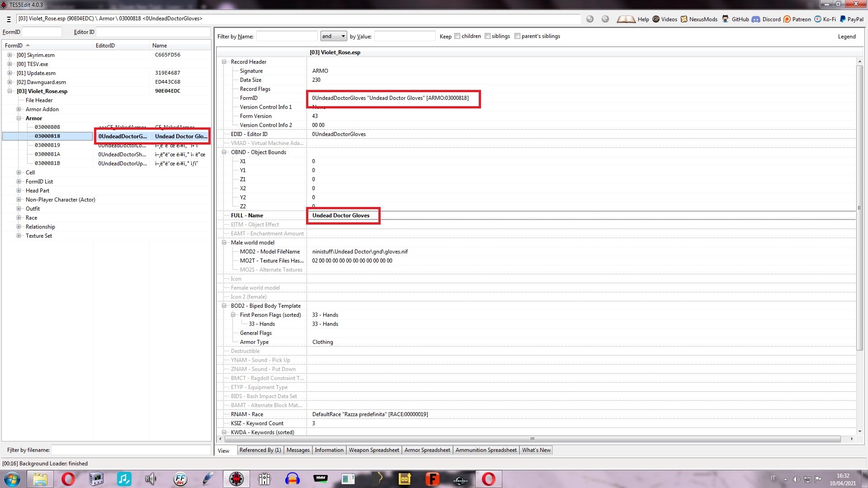Expand the Armor Addon group
Image resolution: width=868 pixels, height=488 pixels.
(x=19, y=109)
